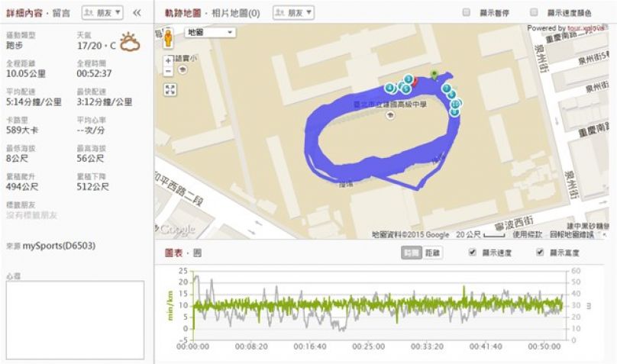Click the green start marker on the track
The width and height of the screenshot is (617, 364).
point(434,75)
